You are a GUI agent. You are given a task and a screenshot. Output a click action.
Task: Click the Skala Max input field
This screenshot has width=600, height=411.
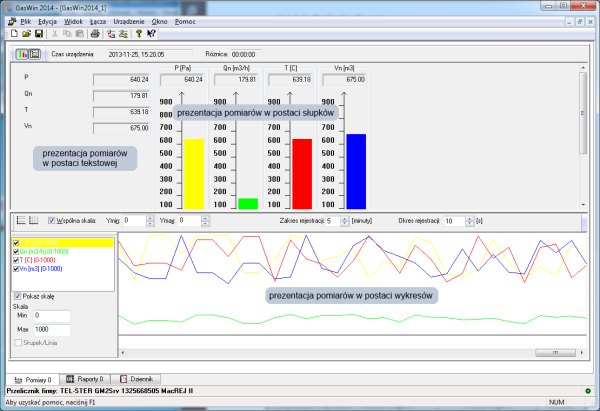pyautogui.click(x=53, y=328)
